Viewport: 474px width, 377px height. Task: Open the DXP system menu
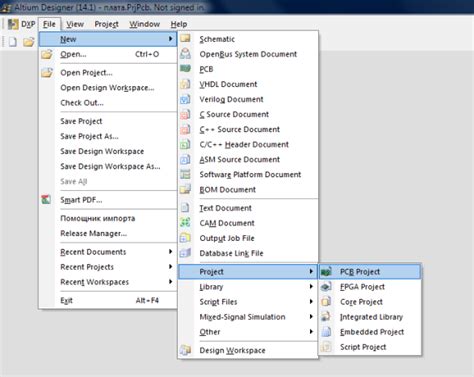tap(22, 24)
